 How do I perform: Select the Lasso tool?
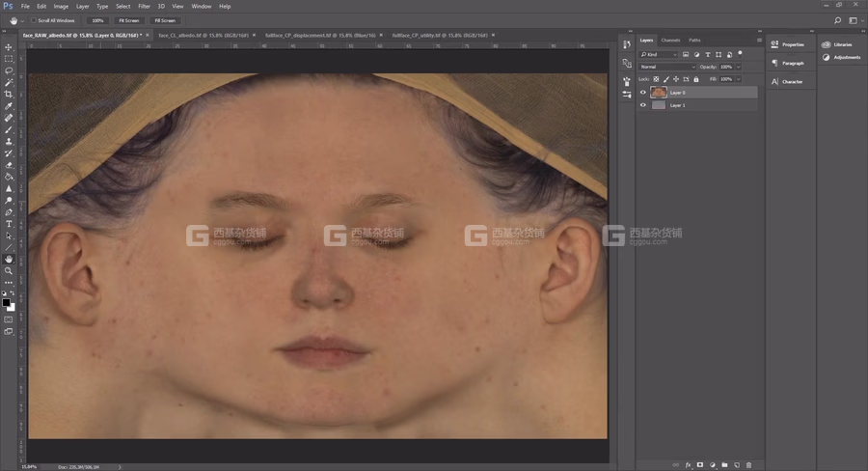9,70
